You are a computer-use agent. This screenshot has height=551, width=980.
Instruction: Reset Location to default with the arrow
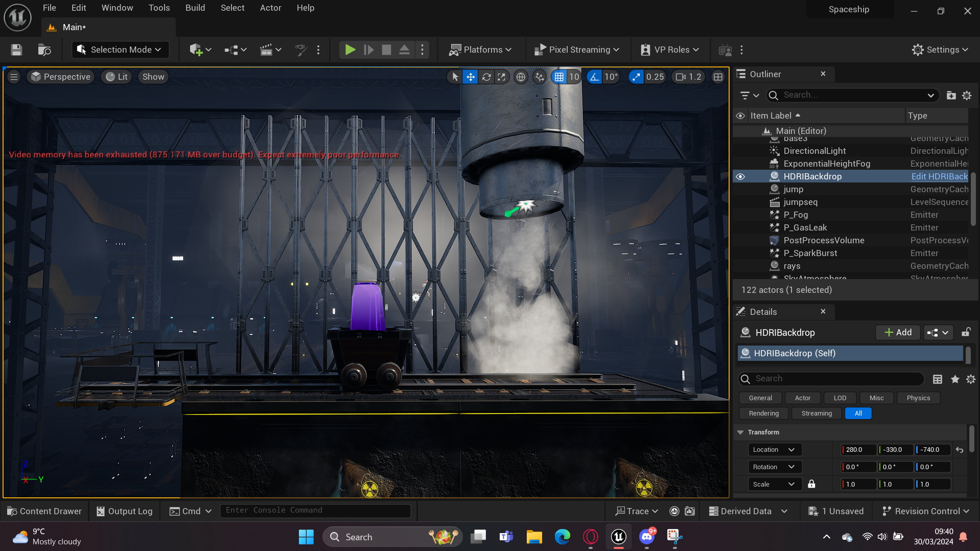[960, 450]
